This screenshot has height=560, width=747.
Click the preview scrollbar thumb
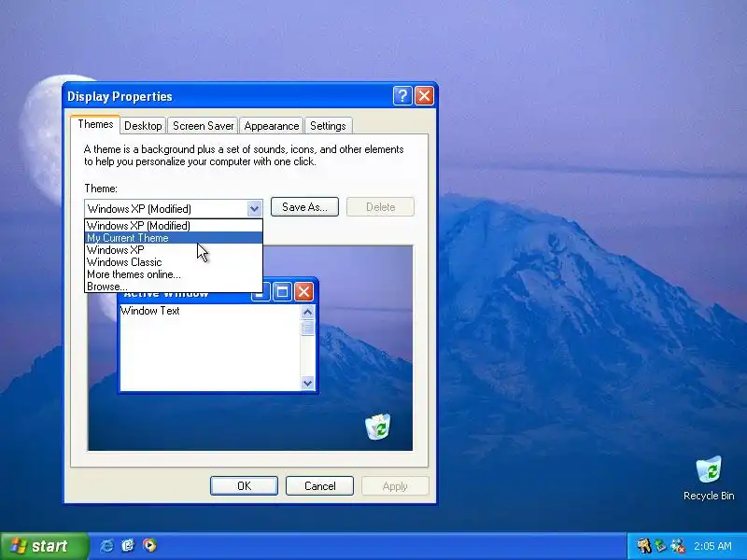point(308,328)
